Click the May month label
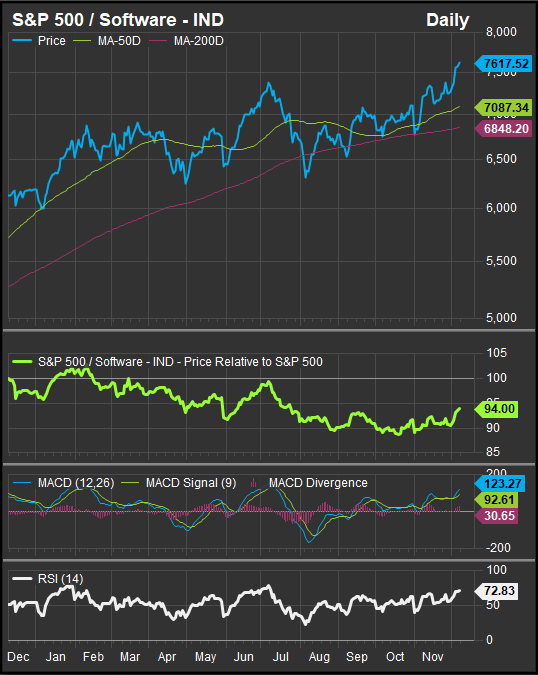The height and width of the screenshot is (675, 538). 205,657
